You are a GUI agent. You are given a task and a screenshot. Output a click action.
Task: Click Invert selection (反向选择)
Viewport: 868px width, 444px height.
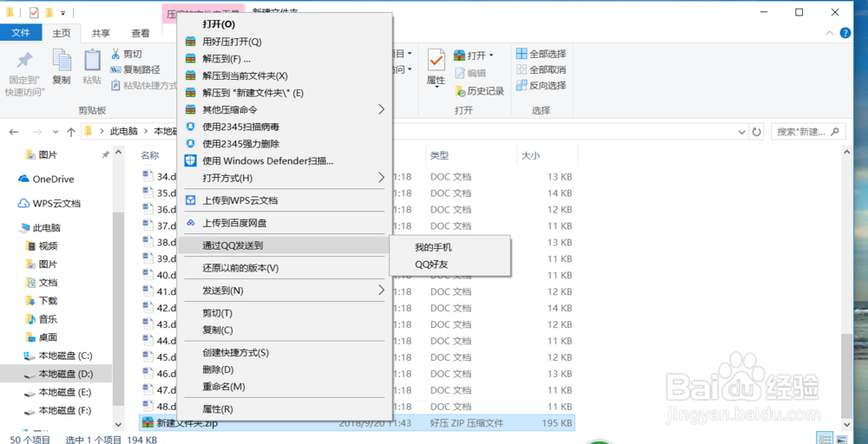541,85
